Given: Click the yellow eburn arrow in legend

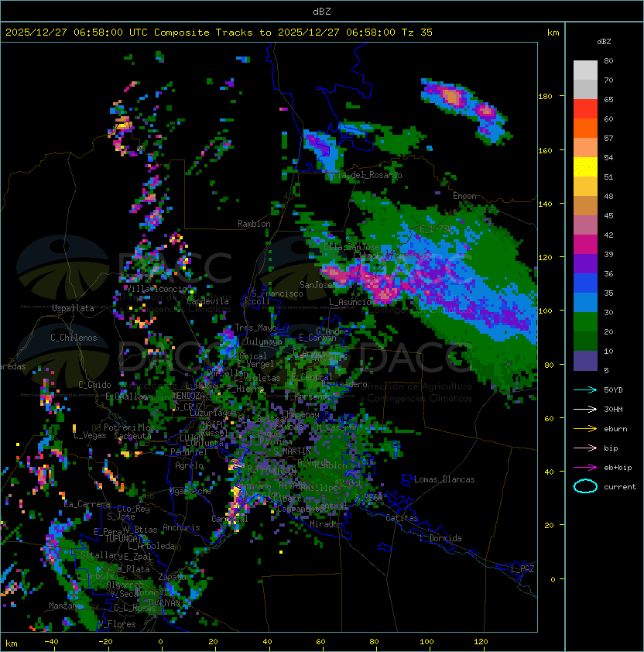Looking at the screenshot, I should [x=585, y=429].
